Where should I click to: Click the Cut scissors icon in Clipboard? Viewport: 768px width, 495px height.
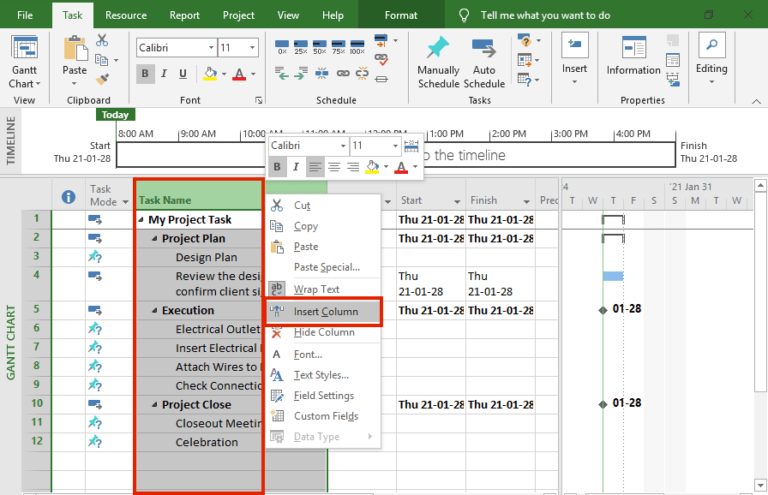coord(104,41)
